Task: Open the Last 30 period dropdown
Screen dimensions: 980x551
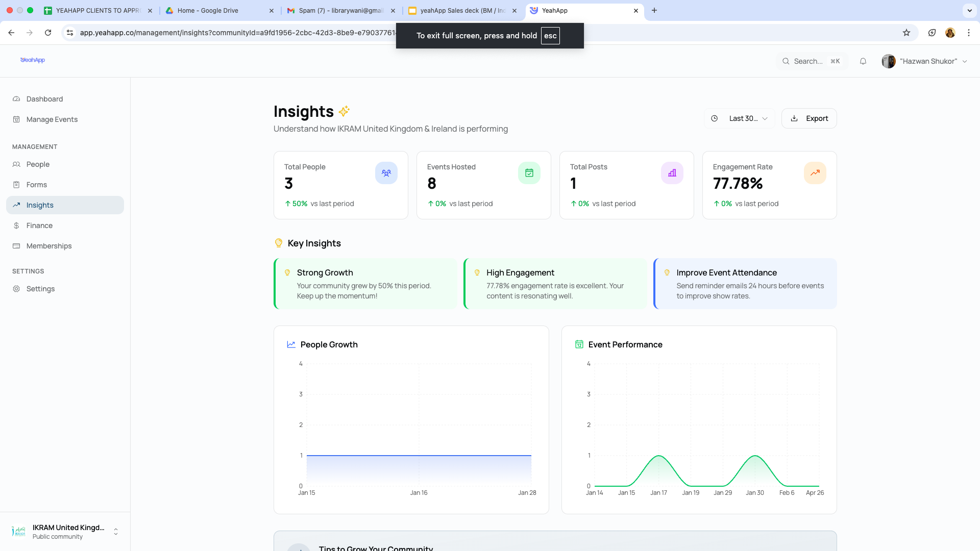Action: click(740, 118)
